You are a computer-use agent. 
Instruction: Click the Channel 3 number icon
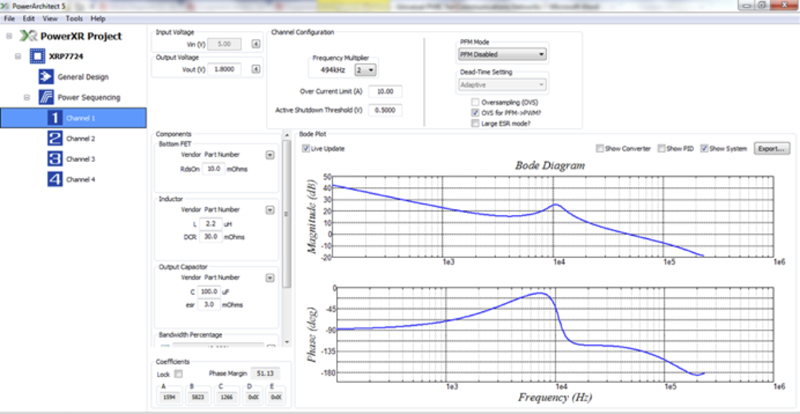tap(55, 159)
